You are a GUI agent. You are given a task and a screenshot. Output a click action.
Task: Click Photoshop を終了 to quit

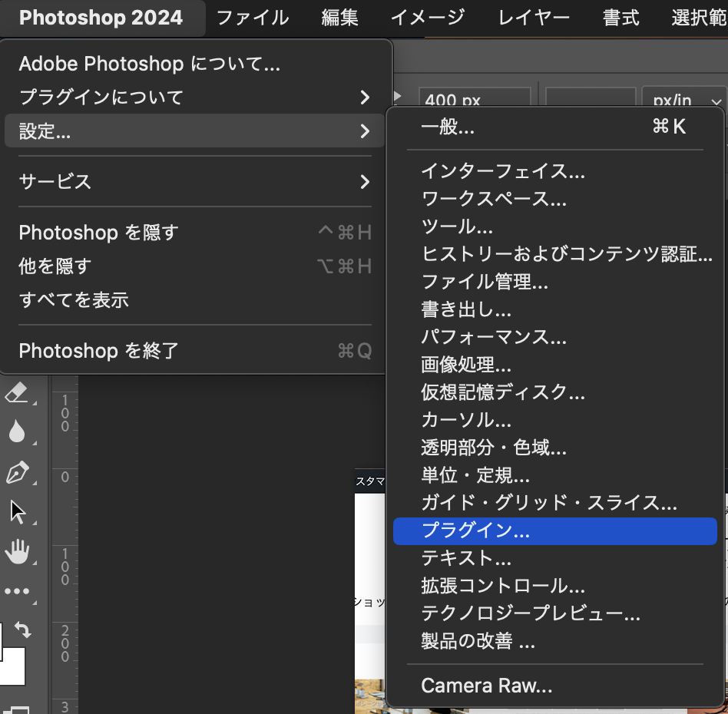click(99, 351)
